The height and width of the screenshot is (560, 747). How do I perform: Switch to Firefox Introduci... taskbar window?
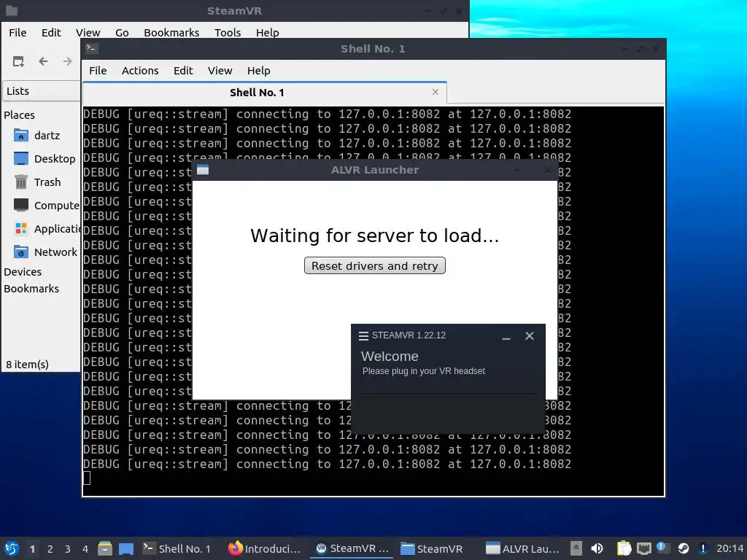264,548
